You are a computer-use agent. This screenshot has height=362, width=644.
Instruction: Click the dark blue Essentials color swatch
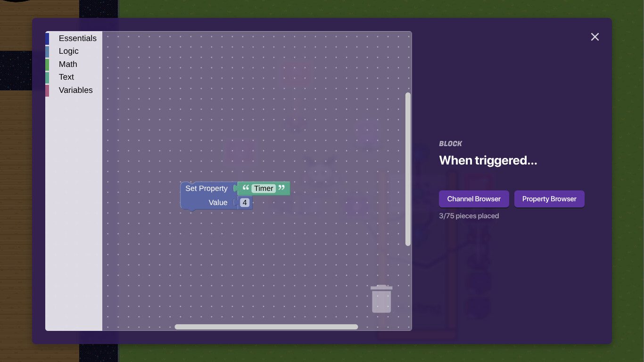(47, 39)
